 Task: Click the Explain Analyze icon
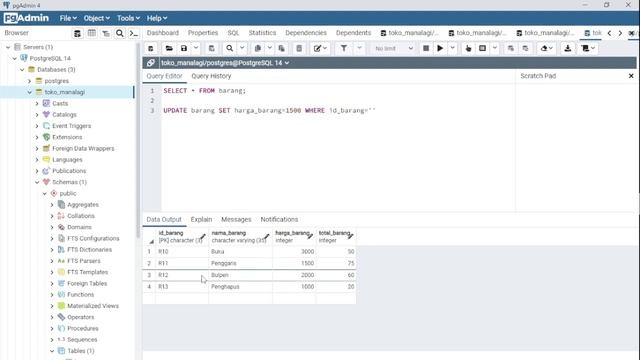pyautogui.click(x=482, y=48)
